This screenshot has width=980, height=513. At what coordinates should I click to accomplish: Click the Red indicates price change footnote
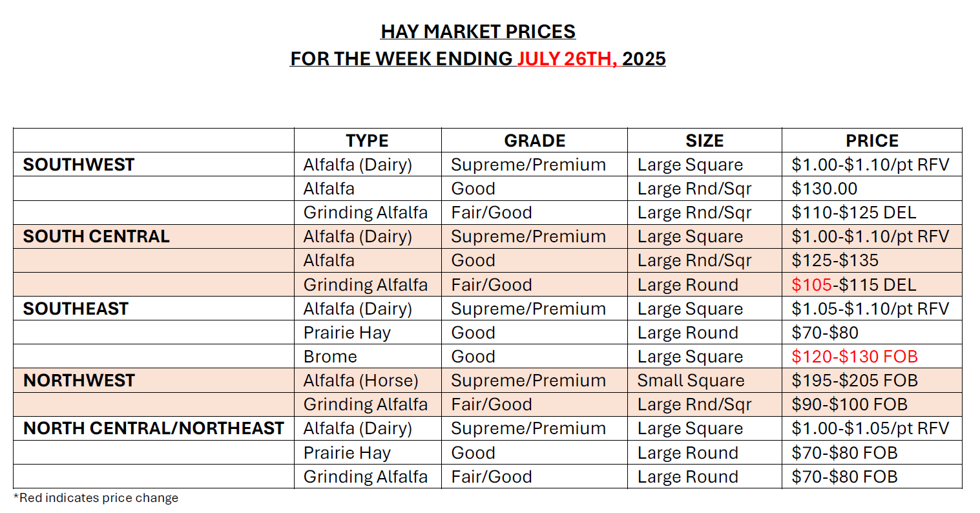click(x=96, y=498)
